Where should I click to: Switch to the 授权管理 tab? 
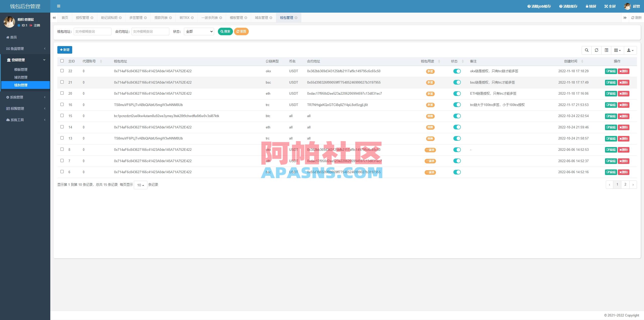[x=83, y=18]
